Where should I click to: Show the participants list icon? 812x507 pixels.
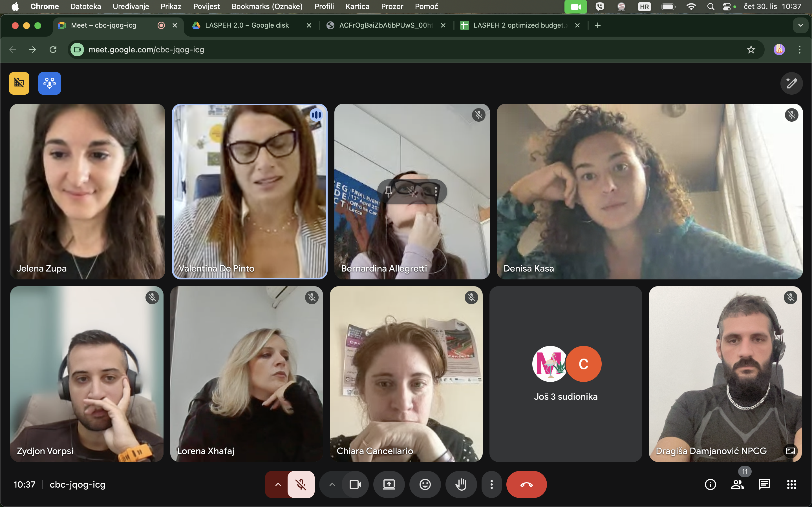click(x=737, y=484)
